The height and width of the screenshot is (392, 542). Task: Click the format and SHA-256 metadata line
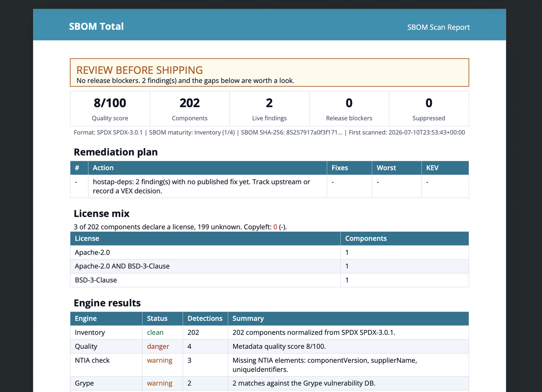(x=269, y=132)
